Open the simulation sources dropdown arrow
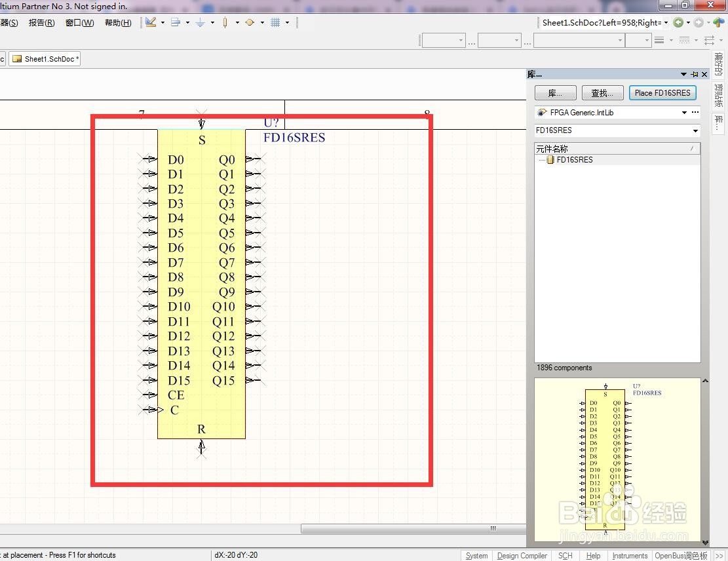 (x=262, y=22)
